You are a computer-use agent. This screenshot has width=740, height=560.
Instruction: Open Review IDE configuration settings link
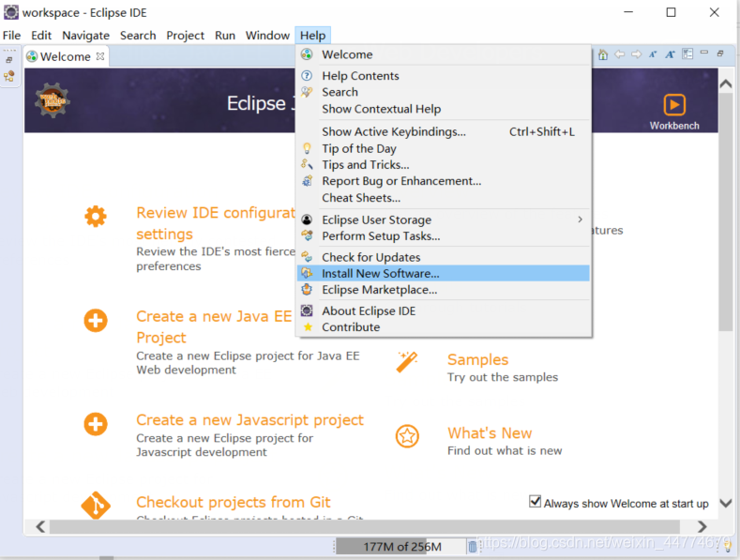(x=216, y=223)
